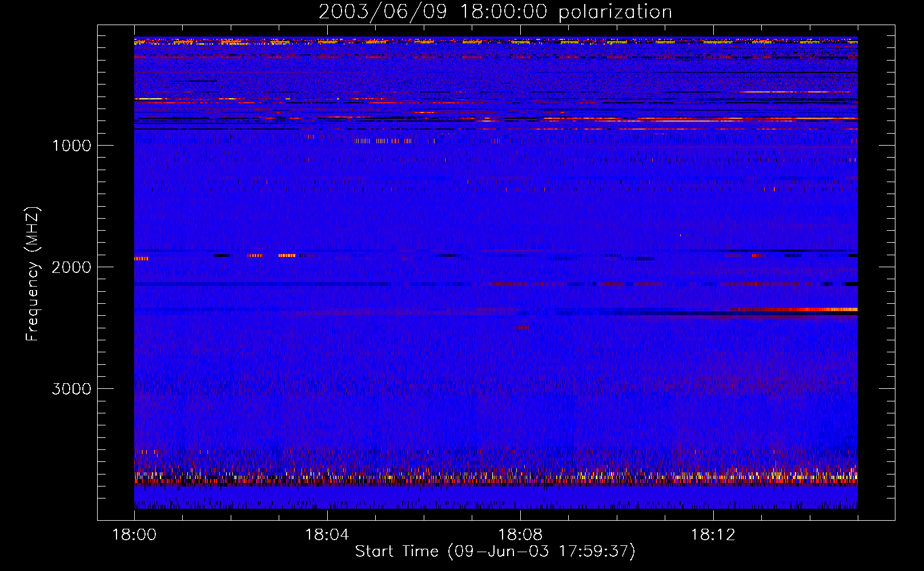Click the "2000" frequency tick label
The width and height of the screenshot is (924, 571).
point(71,267)
